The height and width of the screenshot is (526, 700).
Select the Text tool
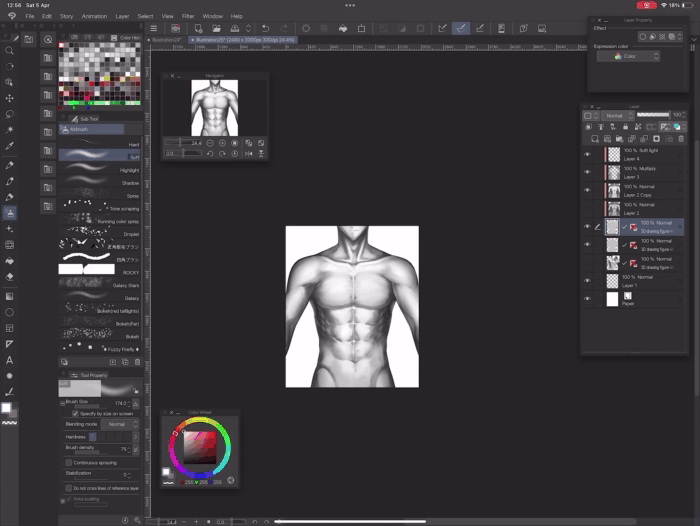(10, 359)
